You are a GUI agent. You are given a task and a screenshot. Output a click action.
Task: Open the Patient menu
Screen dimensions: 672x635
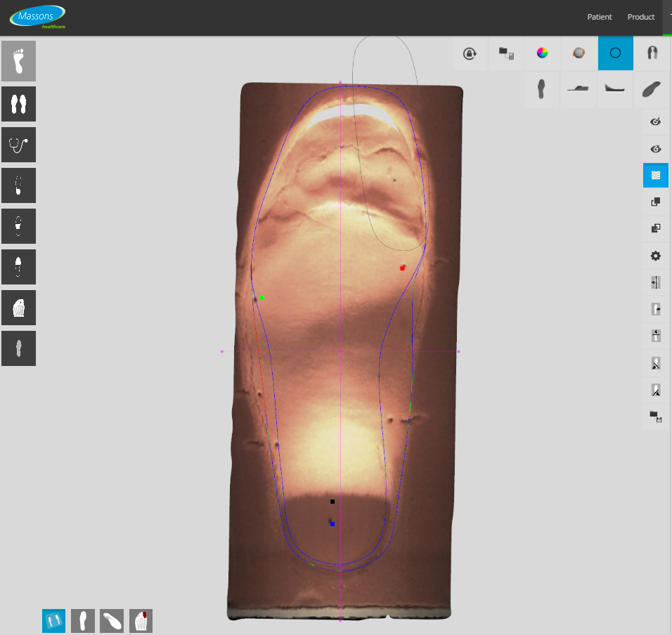[x=599, y=17]
